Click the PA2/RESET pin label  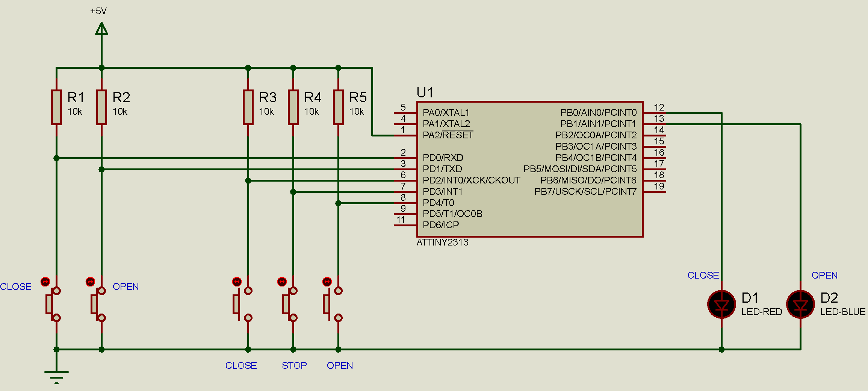coord(448,135)
